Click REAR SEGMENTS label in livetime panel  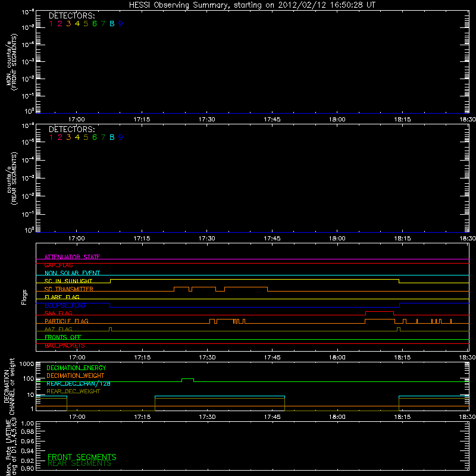pyautogui.click(x=80, y=464)
